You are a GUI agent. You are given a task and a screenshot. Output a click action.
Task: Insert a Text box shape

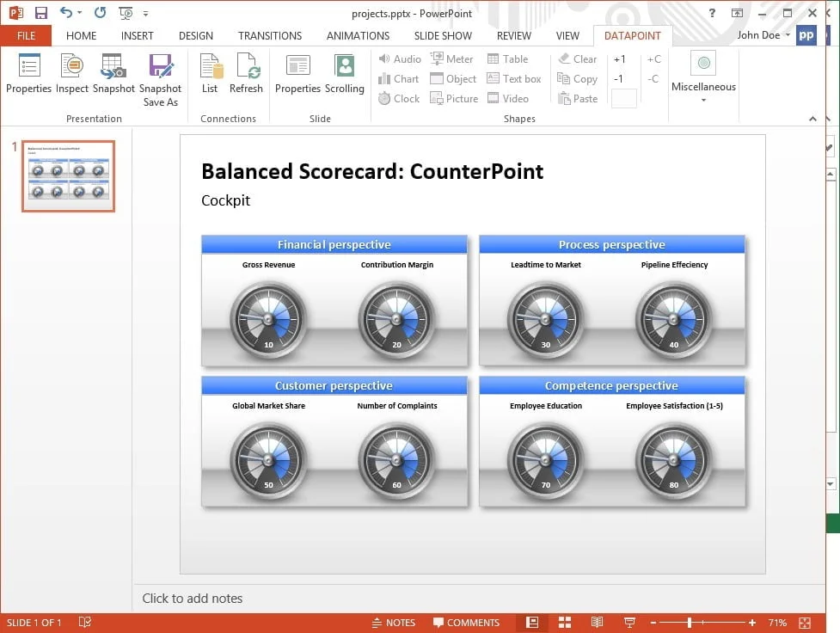click(x=514, y=79)
